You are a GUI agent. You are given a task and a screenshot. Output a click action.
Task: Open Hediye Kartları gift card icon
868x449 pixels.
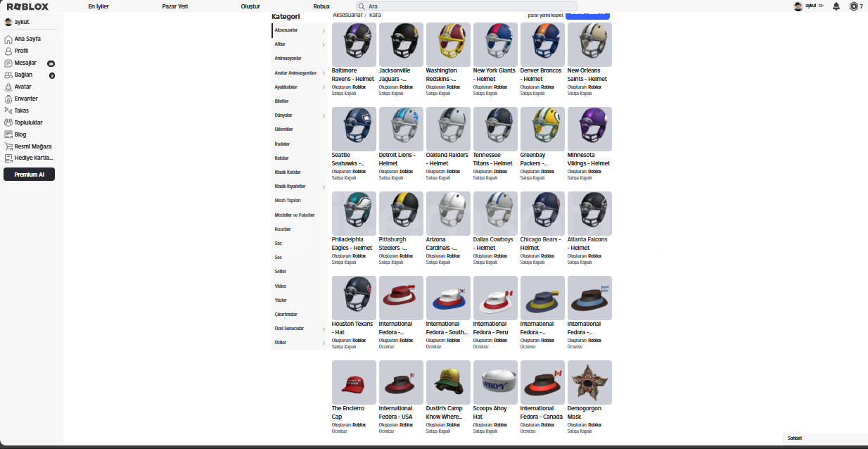click(x=8, y=158)
